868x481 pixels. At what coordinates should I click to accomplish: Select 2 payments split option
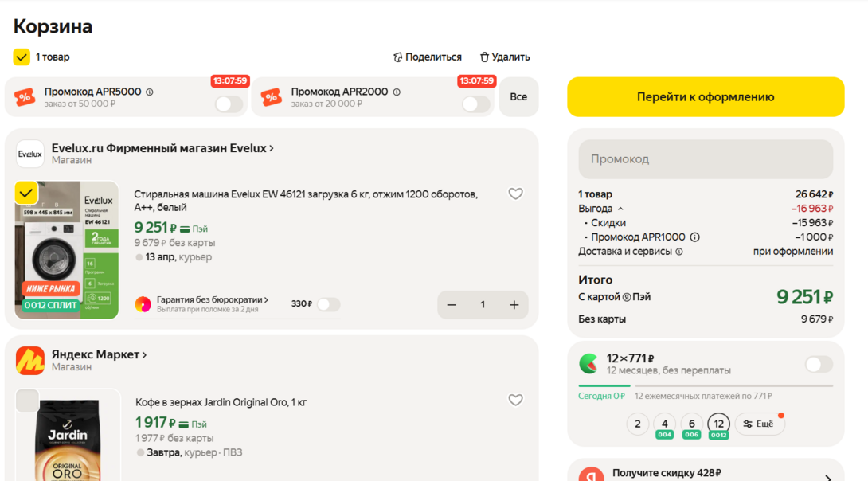pyautogui.click(x=638, y=424)
